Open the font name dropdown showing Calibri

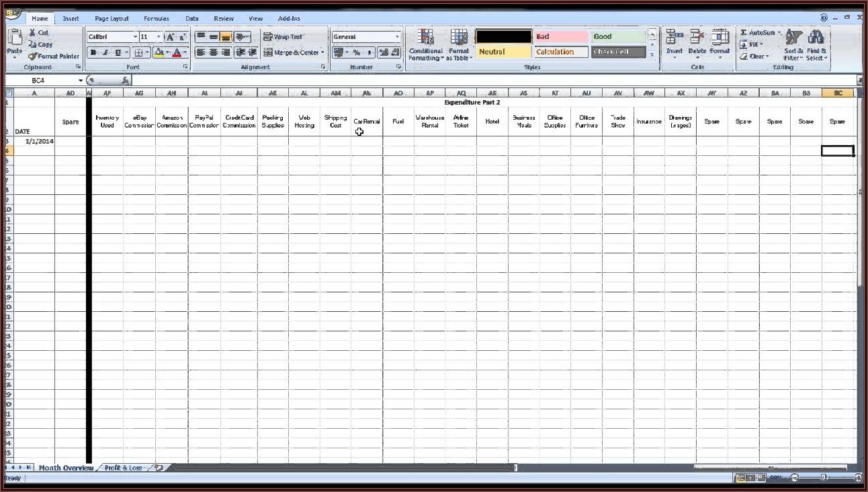(135, 37)
